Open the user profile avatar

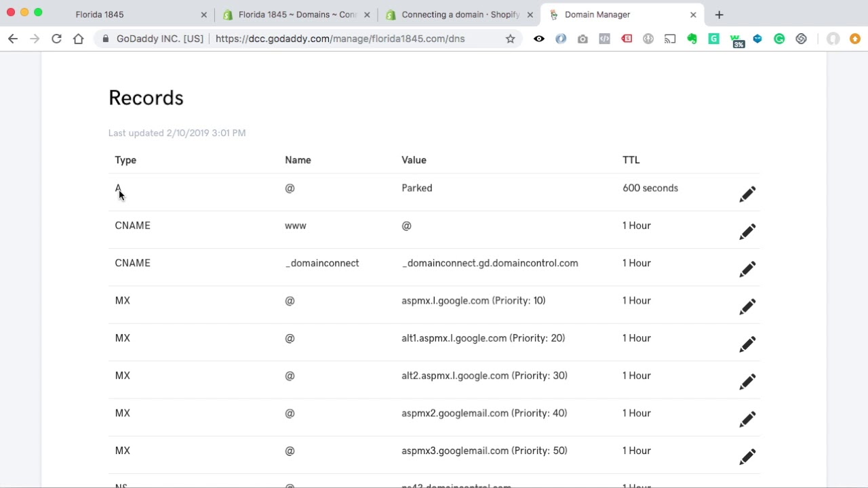[x=833, y=39]
